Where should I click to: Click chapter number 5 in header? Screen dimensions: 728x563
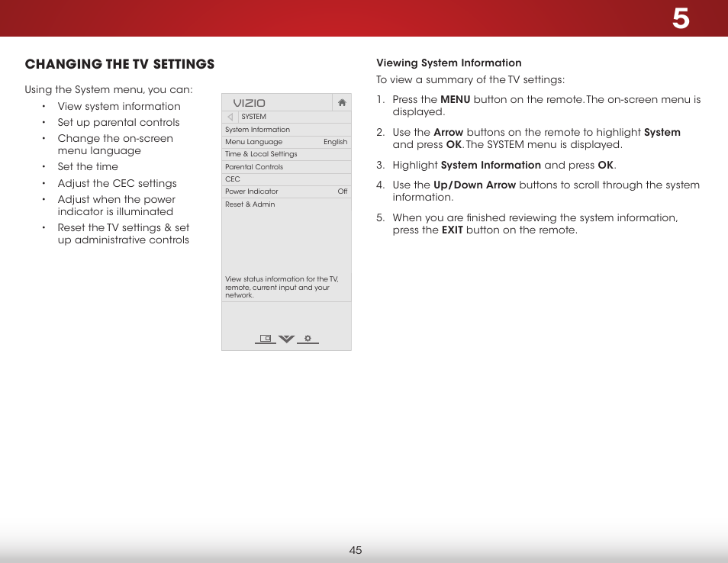[x=681, y=18]
